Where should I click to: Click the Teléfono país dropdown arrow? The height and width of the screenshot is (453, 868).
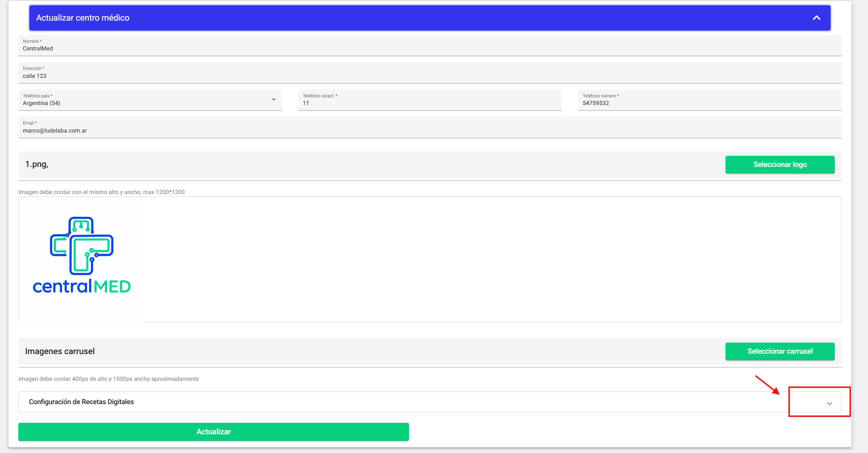coord(273,100)
